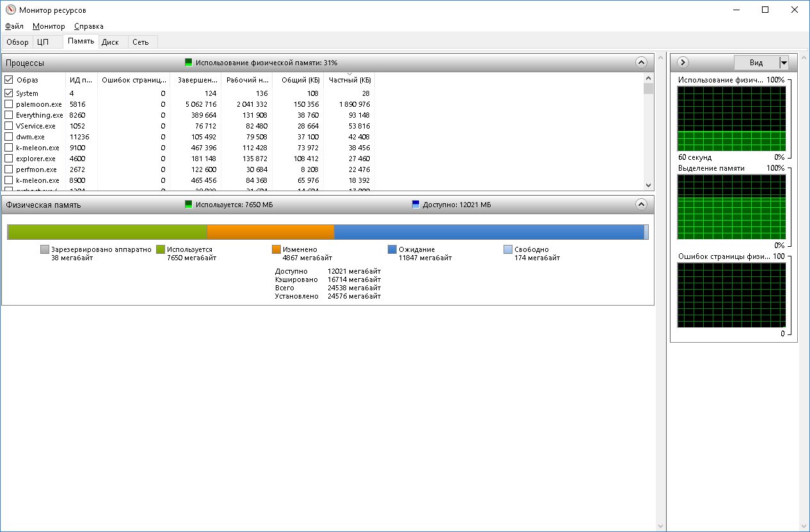Click the gray 'Зарезервировано аппаратно' legend swatch
This screenshot has width=810, height=532.
45,249
